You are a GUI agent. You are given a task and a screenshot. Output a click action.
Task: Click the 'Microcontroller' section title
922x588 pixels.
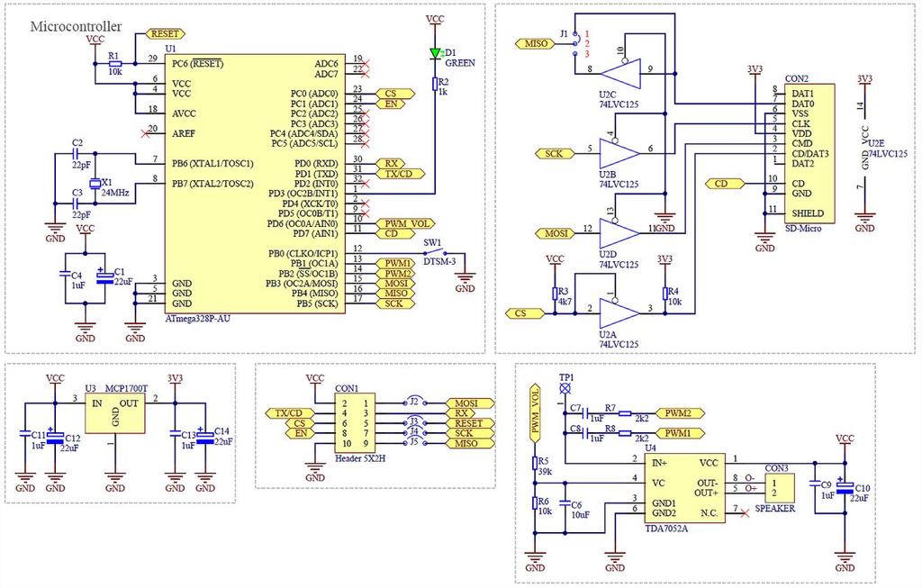pos(76,26)
